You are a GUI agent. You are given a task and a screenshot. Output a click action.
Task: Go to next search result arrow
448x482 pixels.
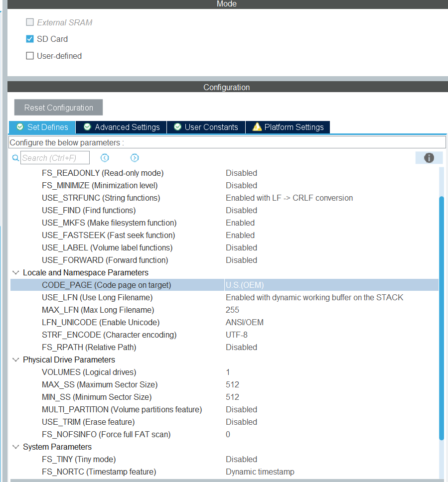click(x=135, y=158)
